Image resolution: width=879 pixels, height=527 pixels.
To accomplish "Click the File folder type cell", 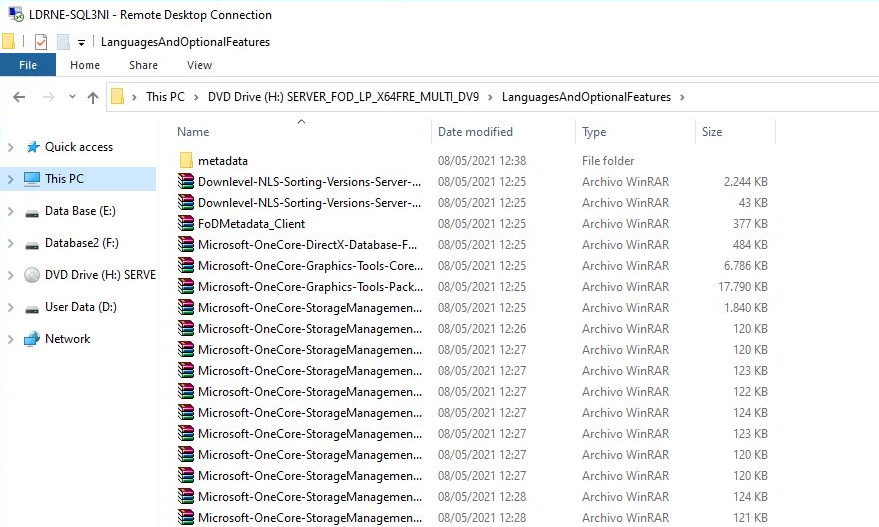I will 608,161.
